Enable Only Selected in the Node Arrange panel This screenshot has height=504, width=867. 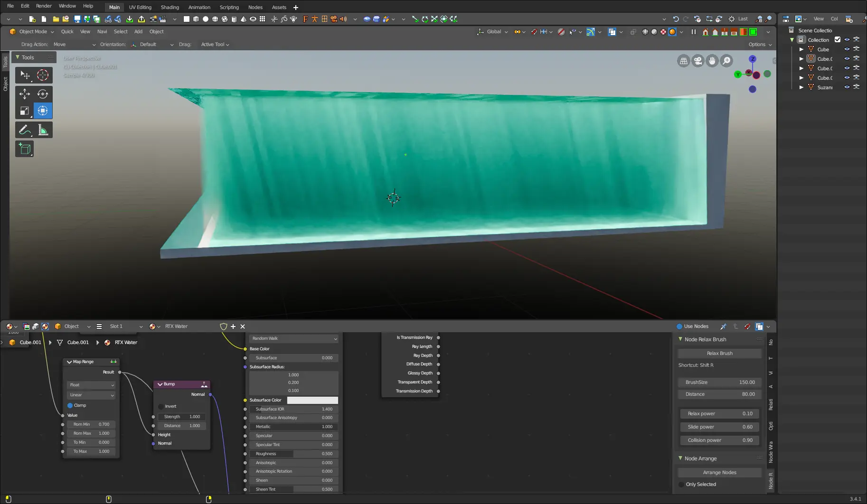coord(682,484)
